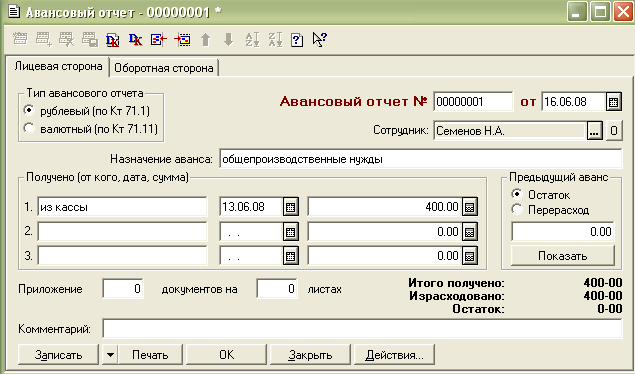The image size is (635, 374).
Task: Open calculator for row 2 amount
Action: (x=469, y=232)
